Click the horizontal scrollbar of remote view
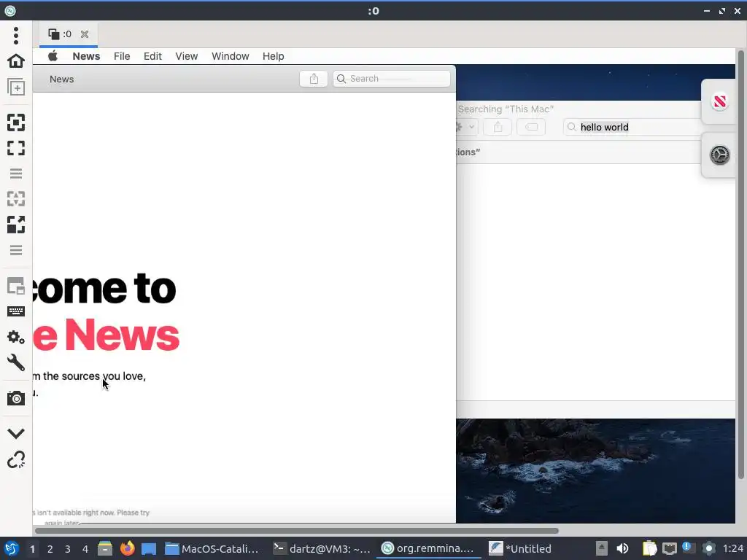The height and width of the screenshot is (560, 747). pos(296,531)
